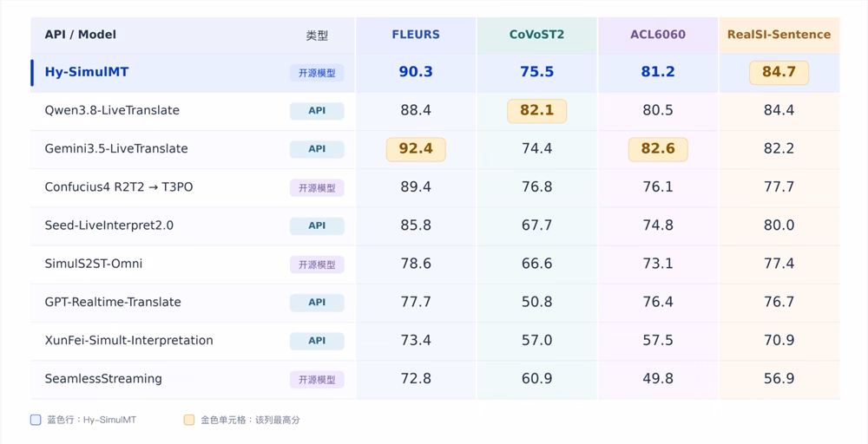Image resolution: width=868 pixels, height=444 pixels.
Task: Click the highlighted 82.1 CoVoST2 score
Action: coord(536,111)
